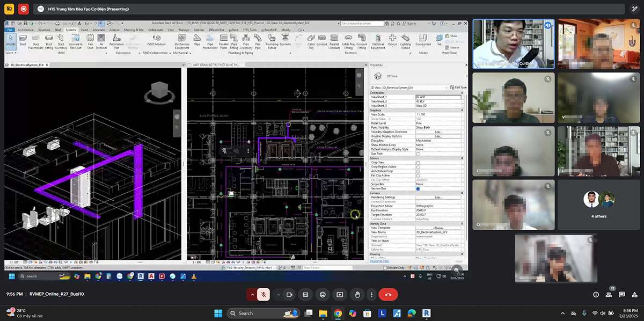
Task: Toggle the Far Clip Active checkbox
Action: click(x=418, y=176)
